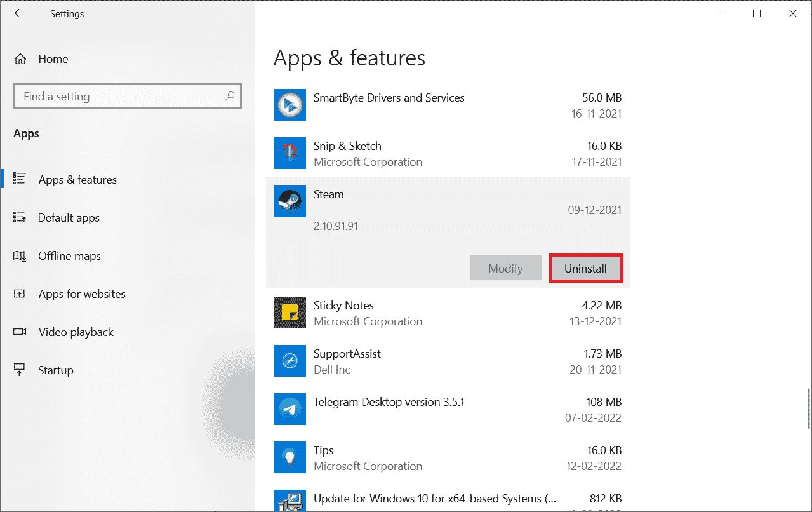
Task: Click the date 07-02-2022
Action: coord(594,418)
